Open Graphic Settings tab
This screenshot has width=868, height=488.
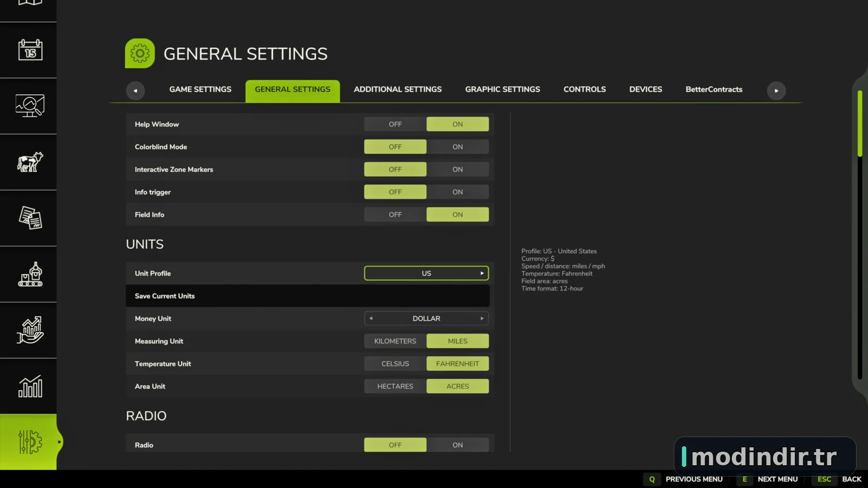[x=502, y=89]
